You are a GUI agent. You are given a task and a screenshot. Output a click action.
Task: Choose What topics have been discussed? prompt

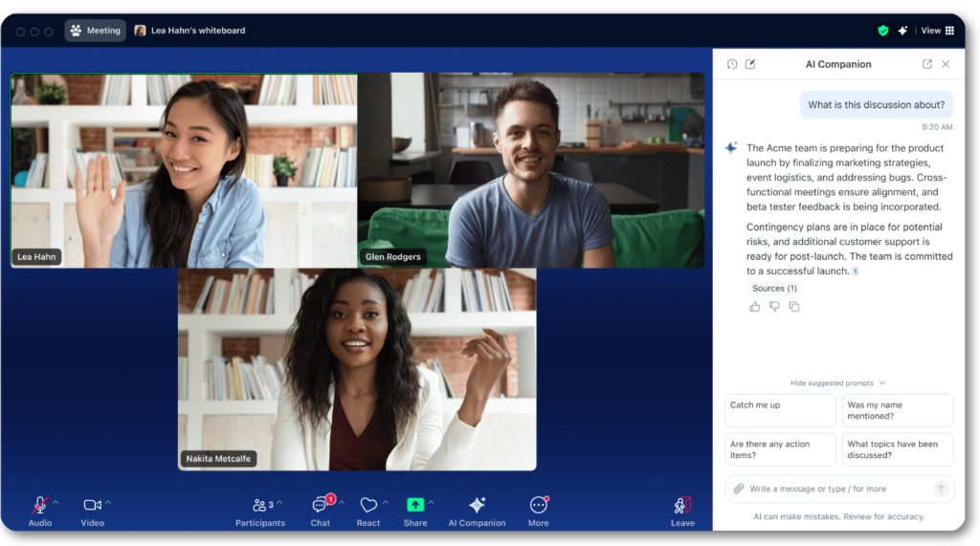(x=898, y=449)
